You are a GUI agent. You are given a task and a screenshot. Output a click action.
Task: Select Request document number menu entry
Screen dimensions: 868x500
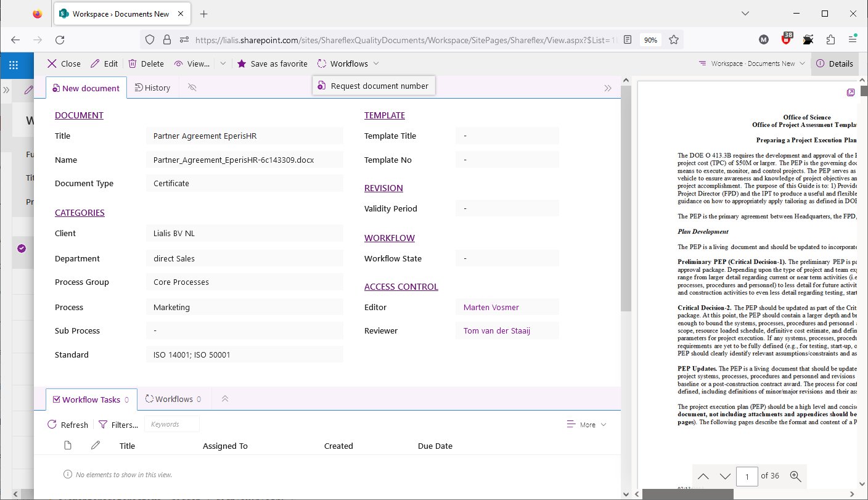(374, 86)
